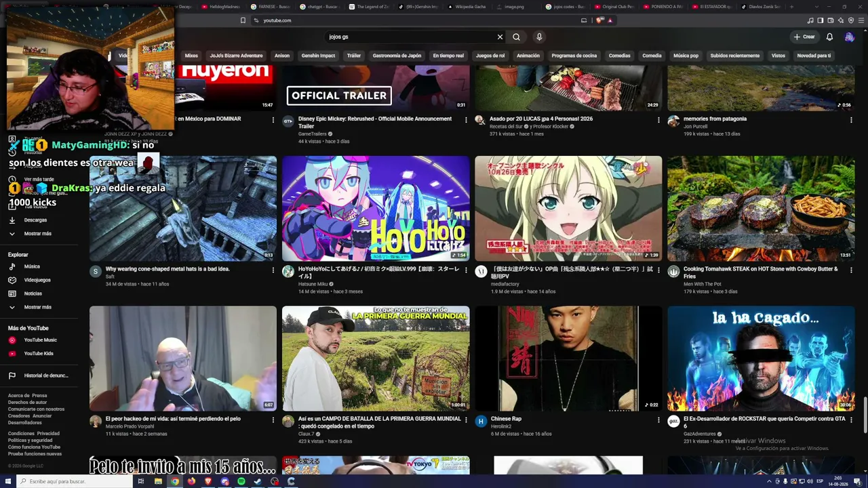Open options for Asado por 20 LUCAS video

(658, 120)
